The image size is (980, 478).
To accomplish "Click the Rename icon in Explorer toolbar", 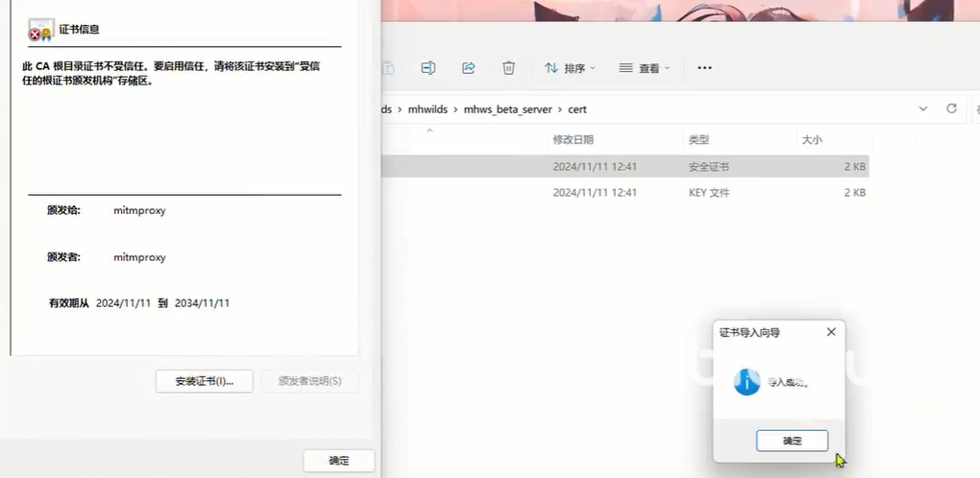I will [x=429, y=68].
